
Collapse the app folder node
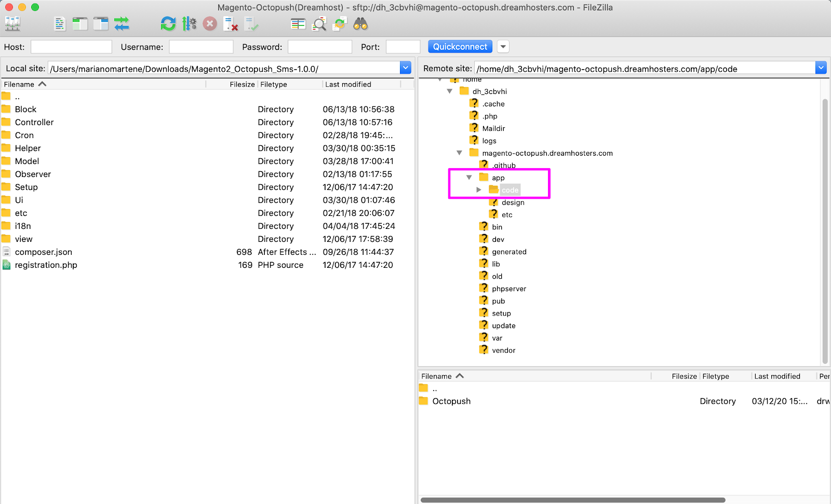click(469, 178)
